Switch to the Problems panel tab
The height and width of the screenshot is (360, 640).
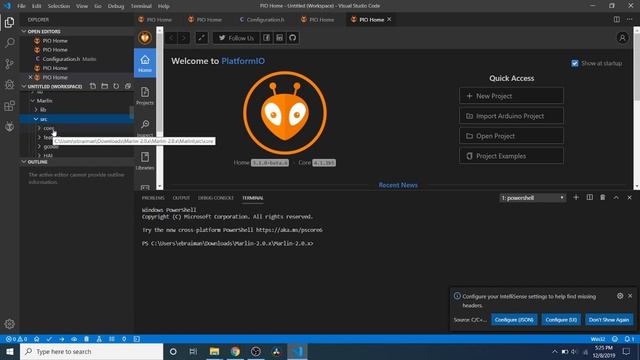click(x=153, y=198)
